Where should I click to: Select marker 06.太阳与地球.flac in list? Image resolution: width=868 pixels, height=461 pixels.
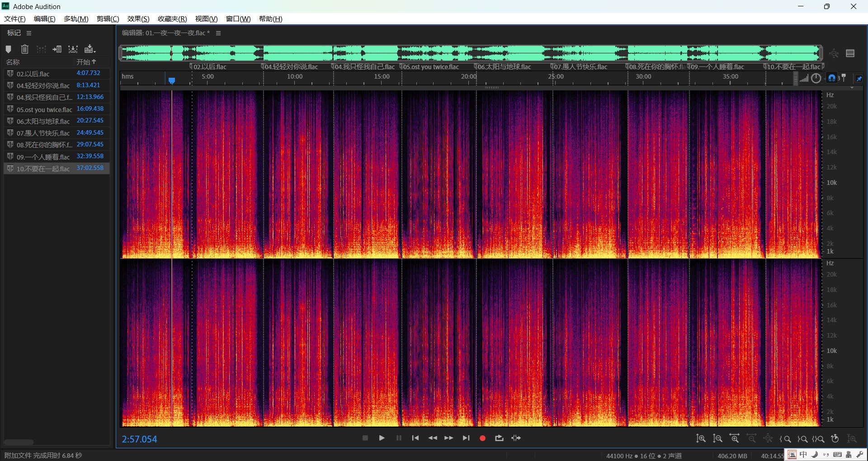(x=43, y=121)
